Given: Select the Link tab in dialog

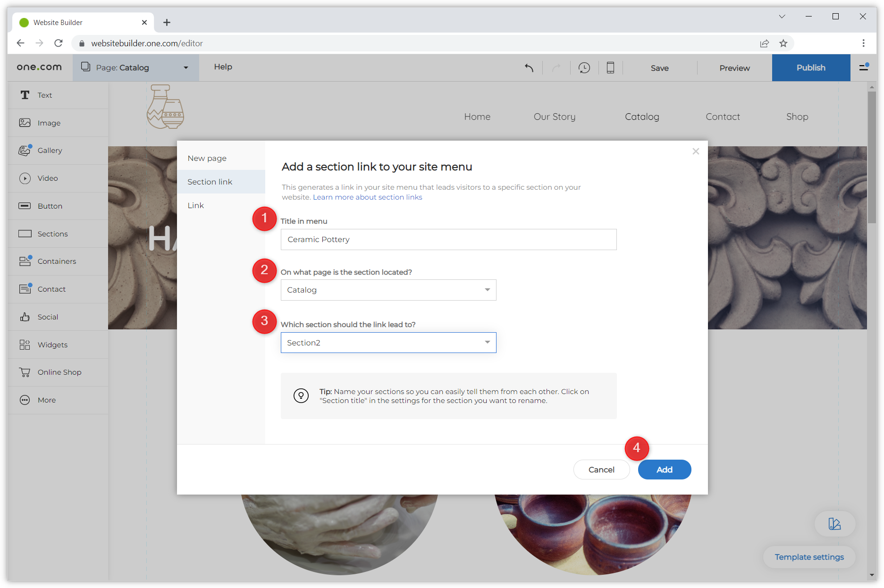Looking at the screenshot, I should (196, 206).
